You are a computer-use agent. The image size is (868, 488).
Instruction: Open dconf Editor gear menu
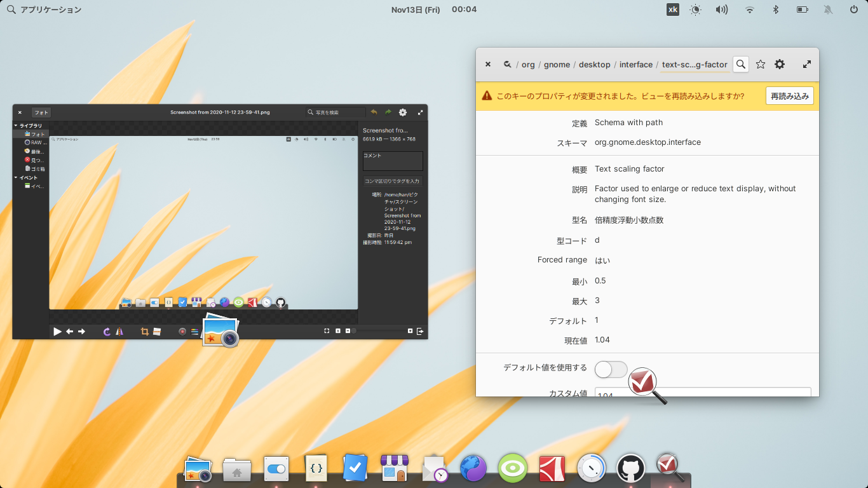[x=780, y=64]
